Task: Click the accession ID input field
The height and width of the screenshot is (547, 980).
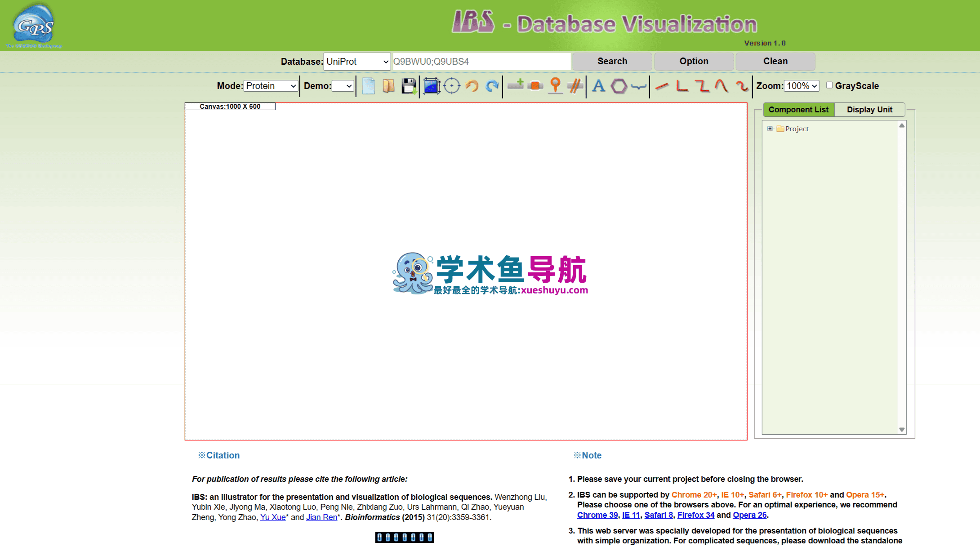Action: pos(481,62)
